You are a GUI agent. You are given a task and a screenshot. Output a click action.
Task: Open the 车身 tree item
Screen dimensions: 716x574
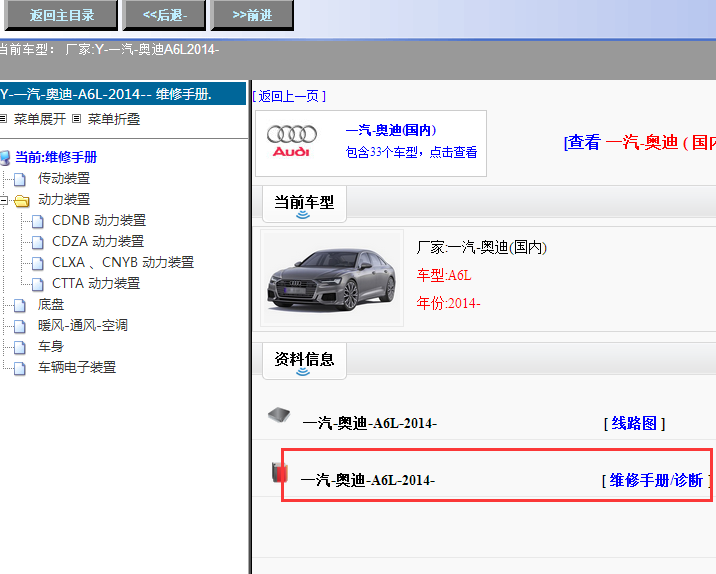(51, 346)
